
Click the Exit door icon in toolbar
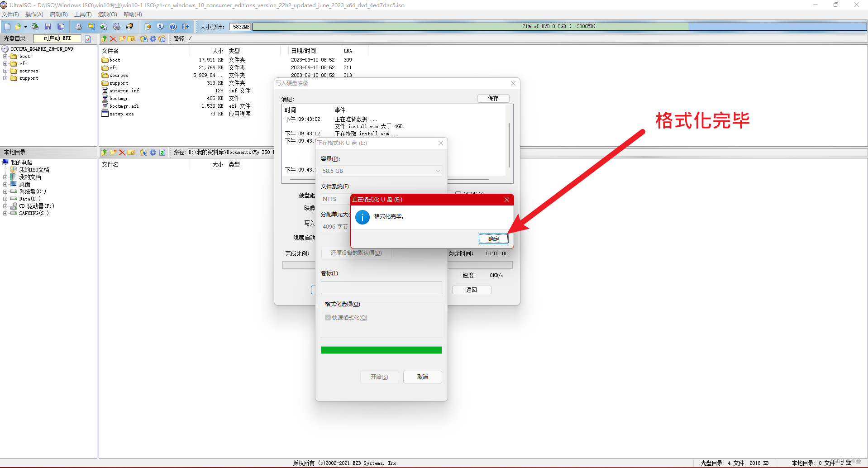tap(186, 27)
